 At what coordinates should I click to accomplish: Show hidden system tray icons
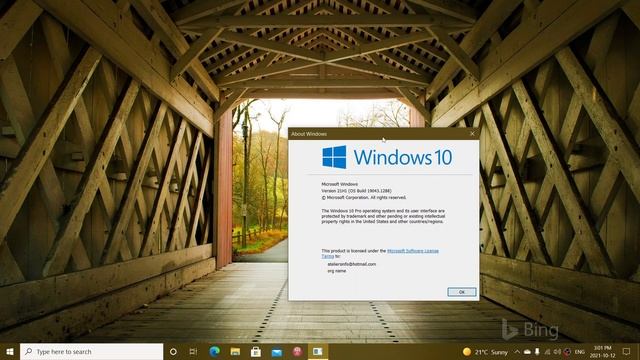pos(517,352)
